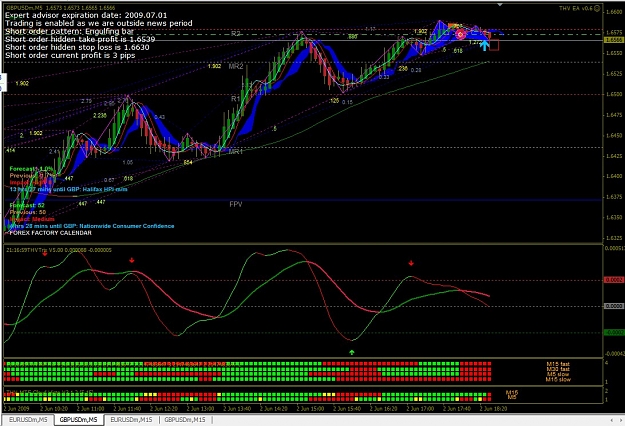Click 'Short order pattern: Engulfing bar' text
The width and height of the screenshot is (625, 426).
pos(70,31)
